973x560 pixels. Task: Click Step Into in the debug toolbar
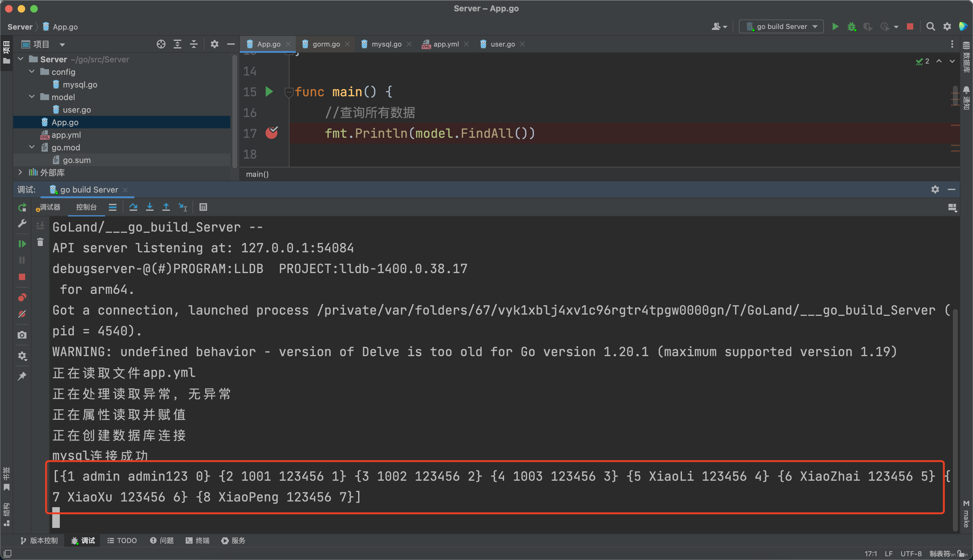tap(149, 207)
